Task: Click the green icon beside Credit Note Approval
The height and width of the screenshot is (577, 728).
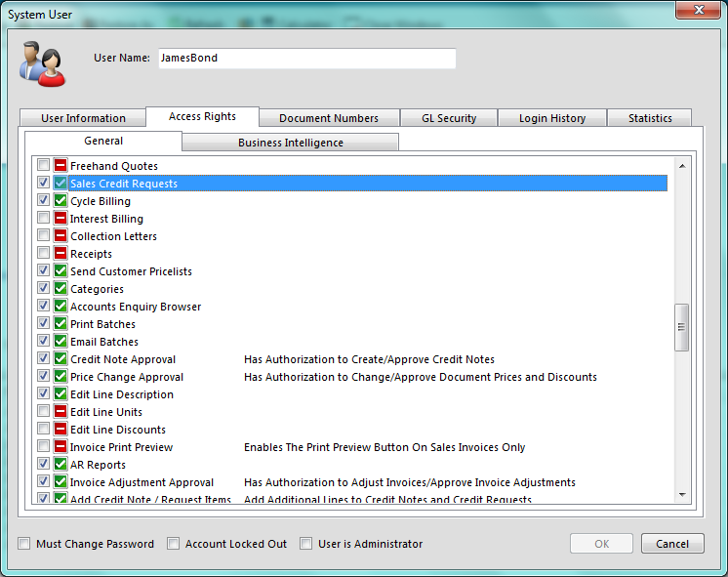Action: 61,359
